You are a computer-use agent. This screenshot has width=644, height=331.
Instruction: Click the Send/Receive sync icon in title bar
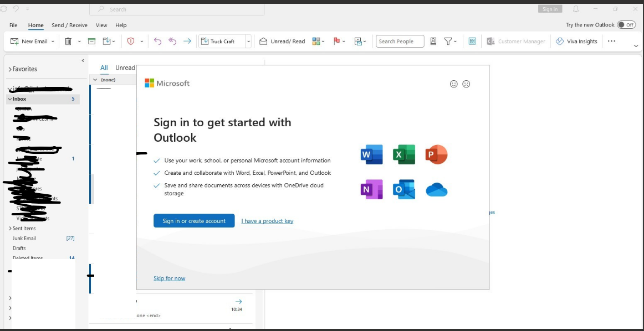4,9
